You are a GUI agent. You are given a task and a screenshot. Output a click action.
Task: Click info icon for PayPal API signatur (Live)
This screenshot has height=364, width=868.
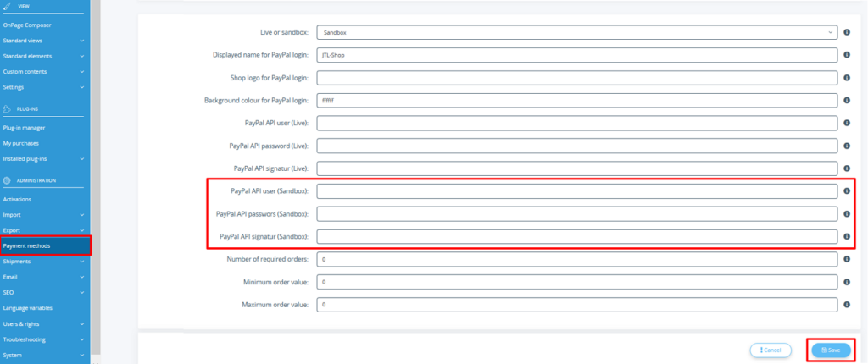tap(847, 168)
